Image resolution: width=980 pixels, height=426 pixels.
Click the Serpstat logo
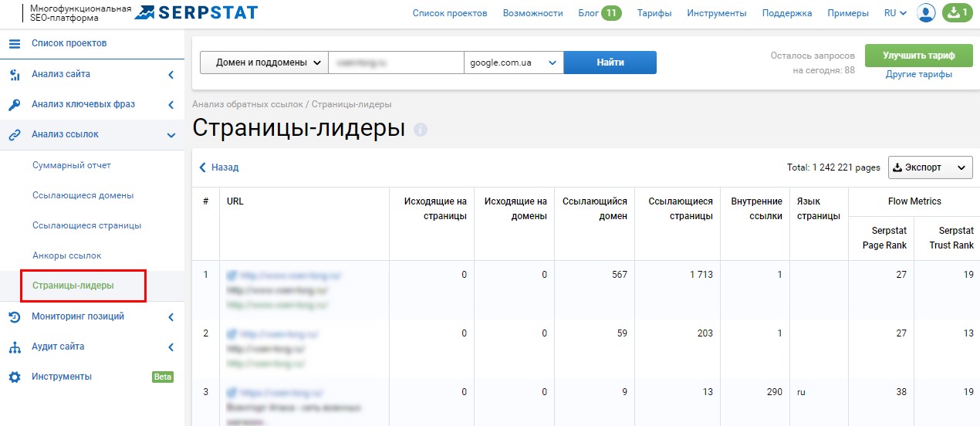196,12
